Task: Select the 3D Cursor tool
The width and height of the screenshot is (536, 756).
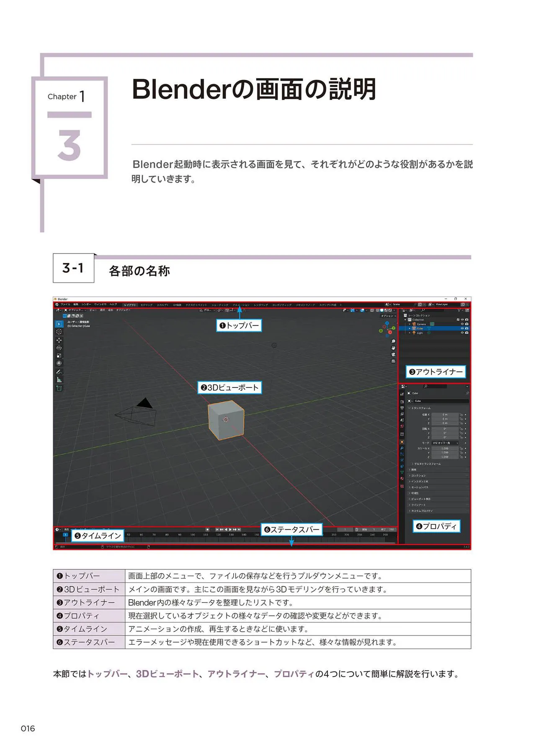Action: pyautogui.click(x=59, y=332)
